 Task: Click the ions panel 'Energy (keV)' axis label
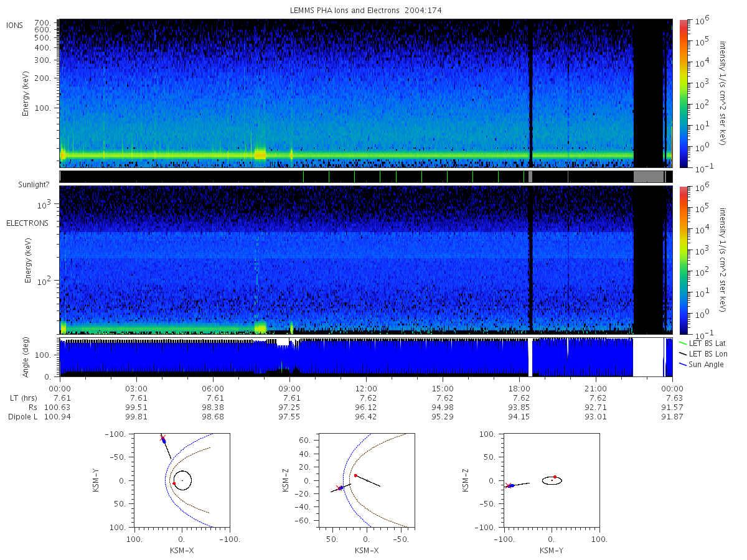tap(26, 93)
